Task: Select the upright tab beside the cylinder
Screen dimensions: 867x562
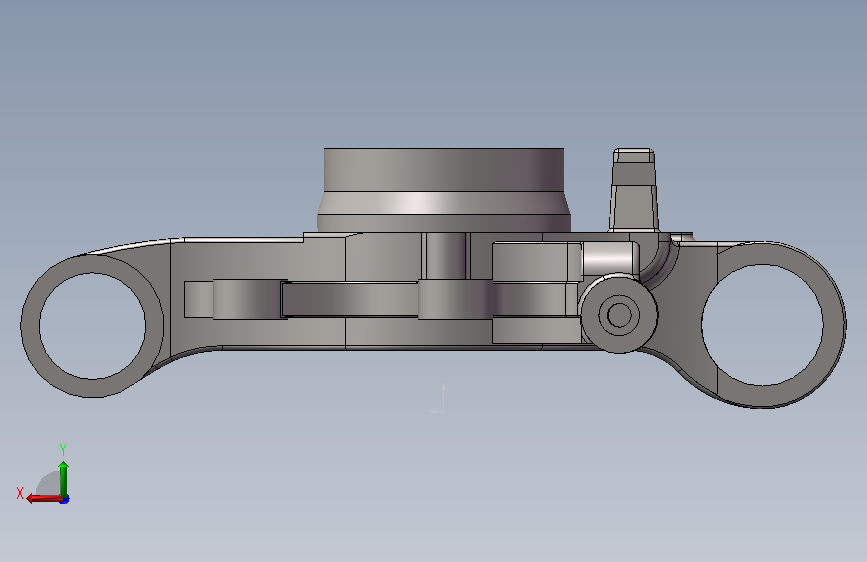Action: [634, 190]
